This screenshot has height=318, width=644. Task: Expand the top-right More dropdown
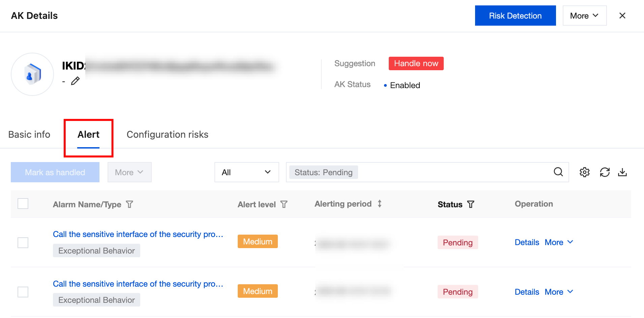point(584,16)
